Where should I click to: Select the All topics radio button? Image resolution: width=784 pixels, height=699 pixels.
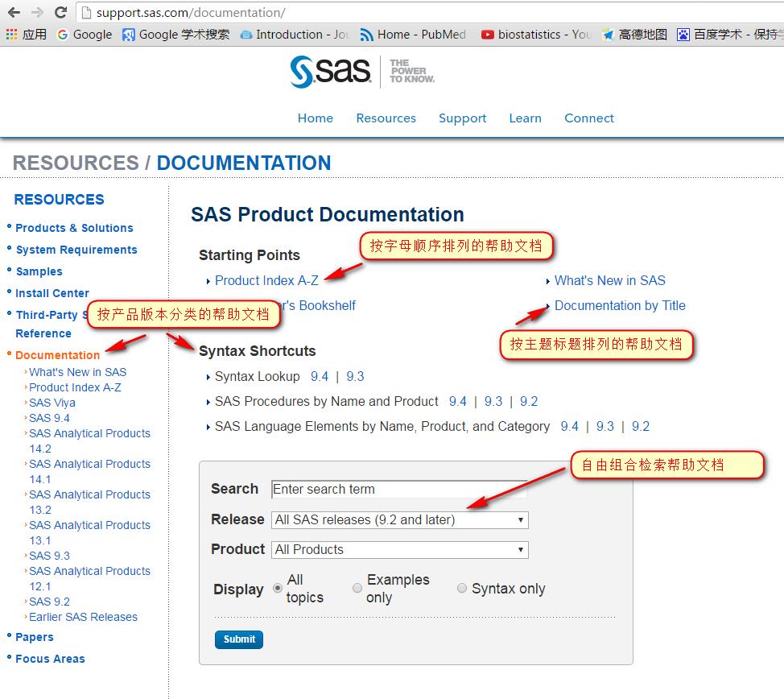pos(277,587)
